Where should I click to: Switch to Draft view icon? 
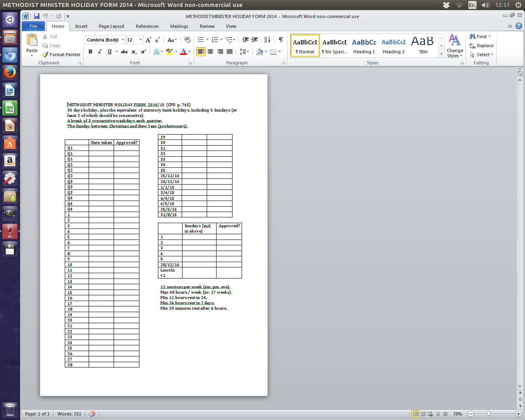pos(445,414)
